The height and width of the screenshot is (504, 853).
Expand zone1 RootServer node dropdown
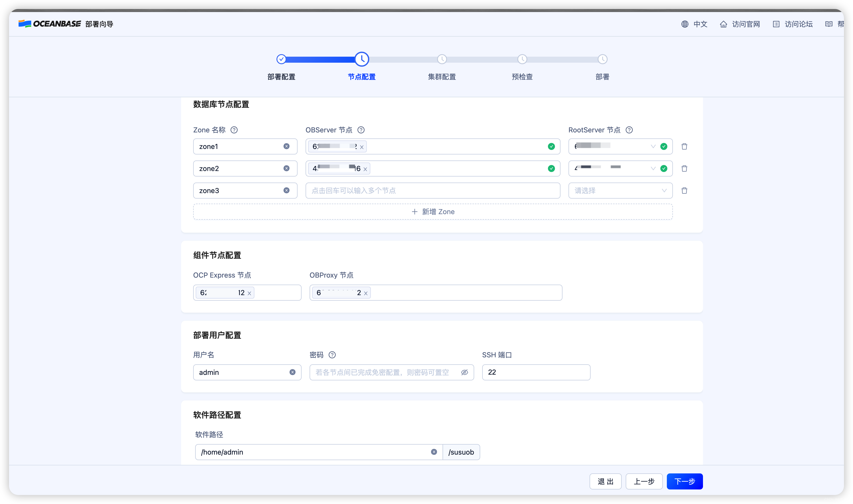pos(653,146)
